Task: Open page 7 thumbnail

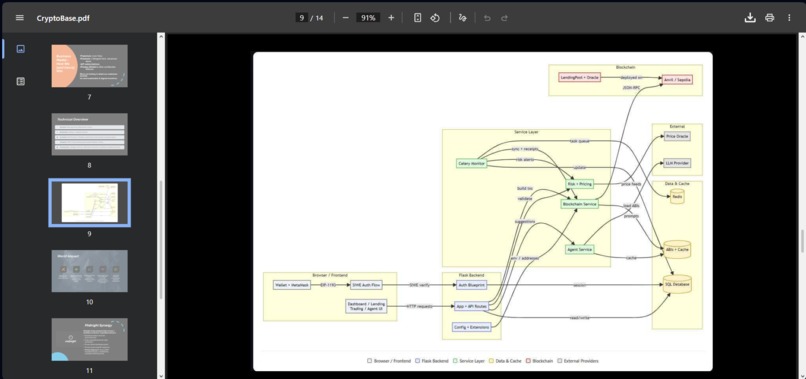Action: pos(89,66)
